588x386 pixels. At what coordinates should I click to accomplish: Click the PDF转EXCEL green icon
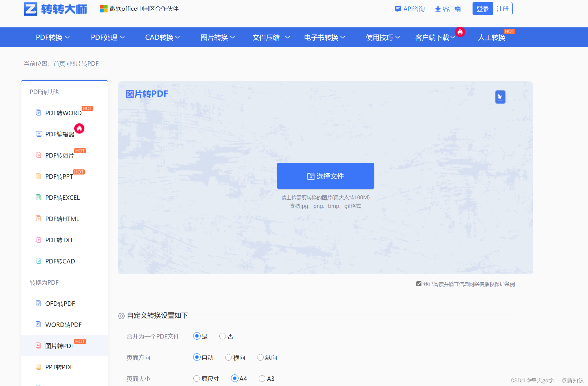tap(38, 197)
